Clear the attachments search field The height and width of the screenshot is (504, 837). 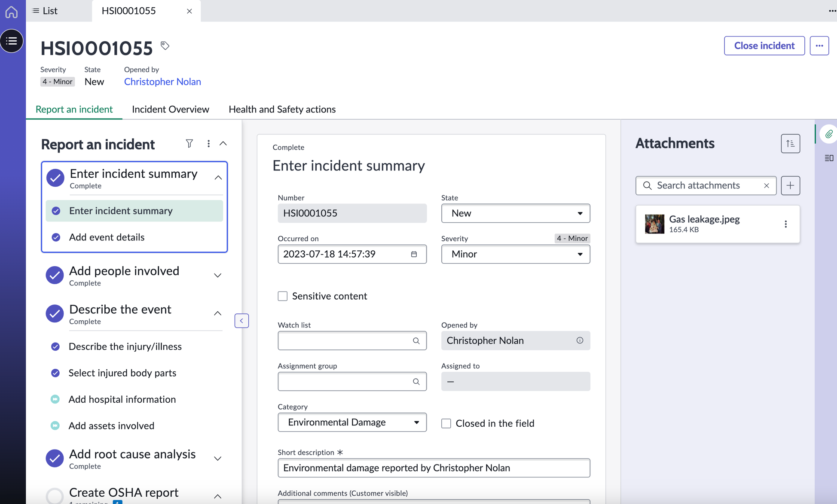tap(766, 185)
